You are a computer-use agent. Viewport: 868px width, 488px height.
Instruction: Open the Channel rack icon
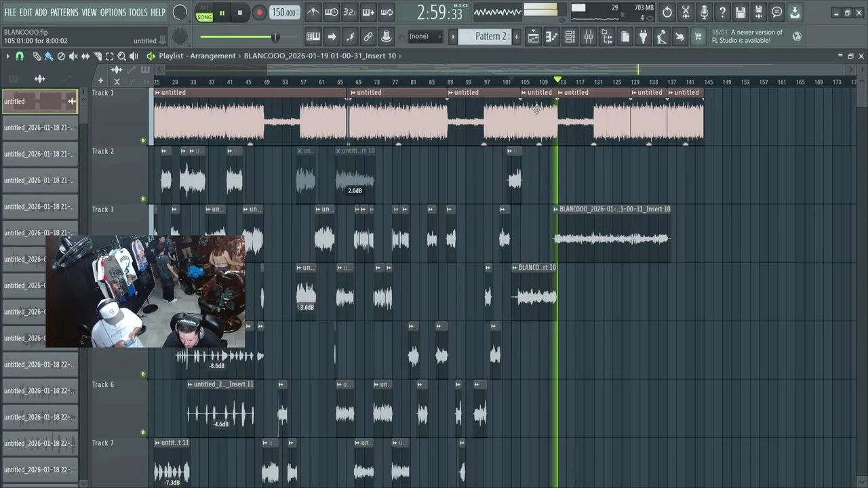click(570, 37)
